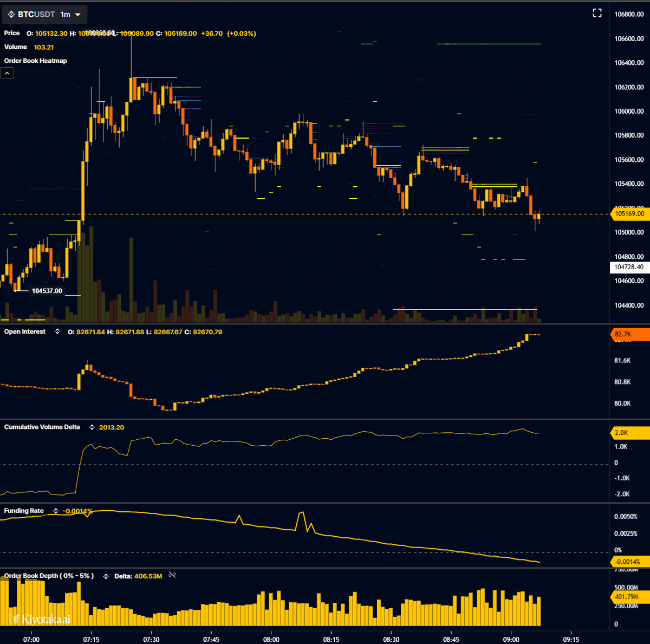
Task: Click the exchange icon next to Open Interest
Action: 57,331
